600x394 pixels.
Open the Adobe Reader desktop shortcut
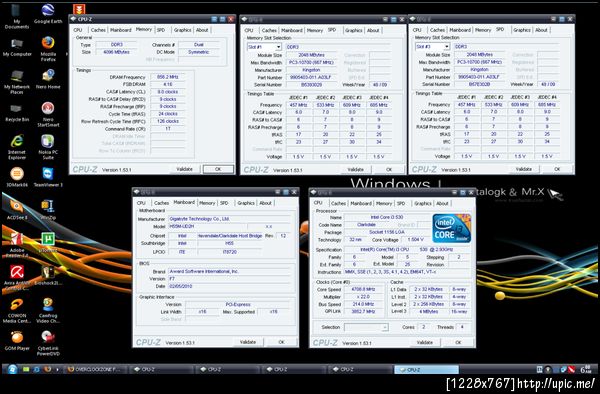click(x=17, y=245)
